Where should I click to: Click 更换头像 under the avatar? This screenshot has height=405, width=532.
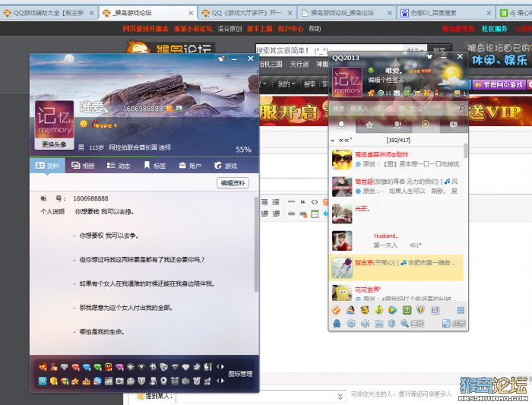click(x=54, y=144)
